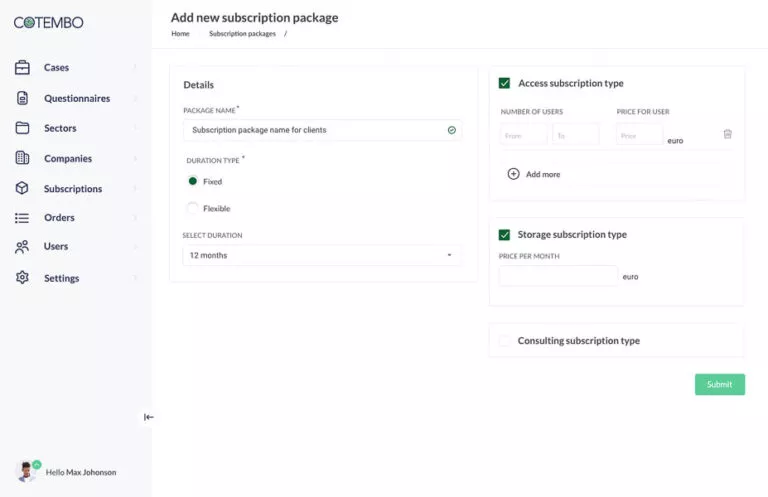Click the Package name input field
Screen dimensions: 768x497
click(322, 130)
